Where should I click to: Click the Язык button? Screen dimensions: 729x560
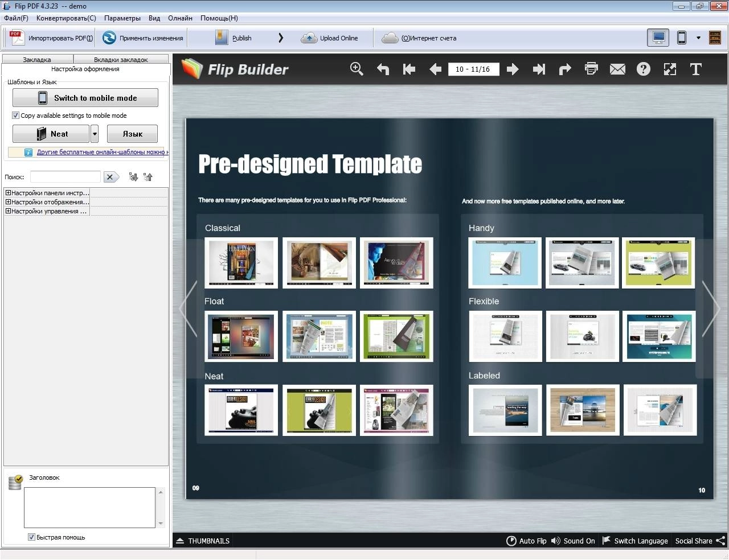[132, 134]
